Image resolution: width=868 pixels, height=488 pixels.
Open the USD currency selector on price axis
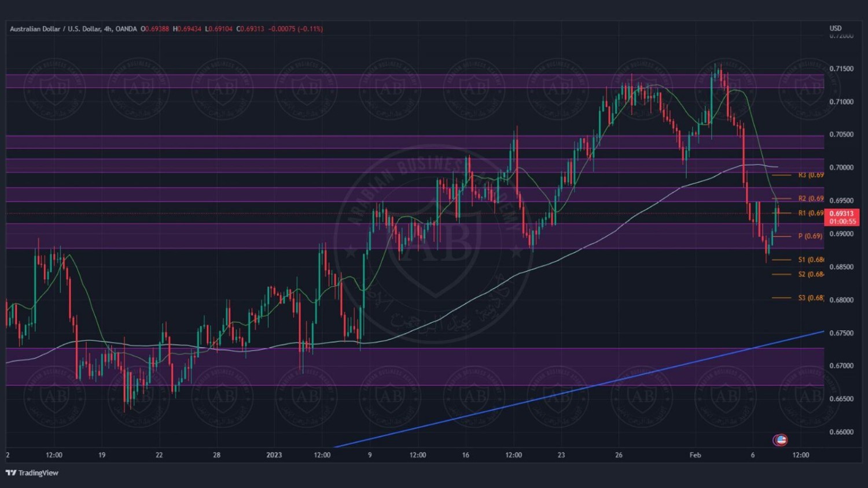coord(836,28)
